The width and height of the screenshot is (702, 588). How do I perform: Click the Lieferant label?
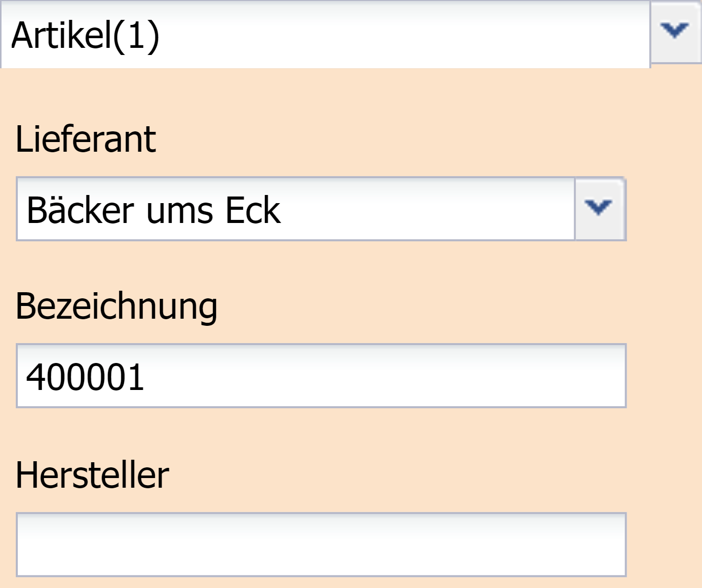[x=86, y=139]
